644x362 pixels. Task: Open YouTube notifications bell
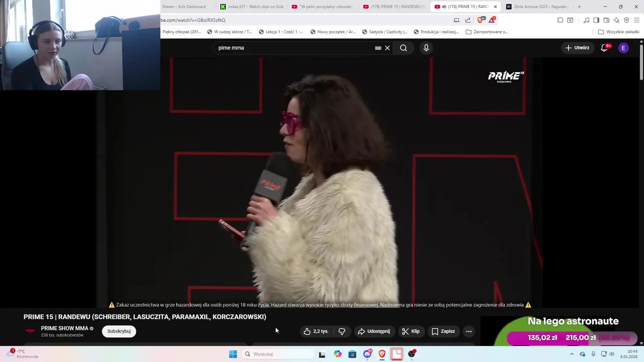(x=604, y=48)
